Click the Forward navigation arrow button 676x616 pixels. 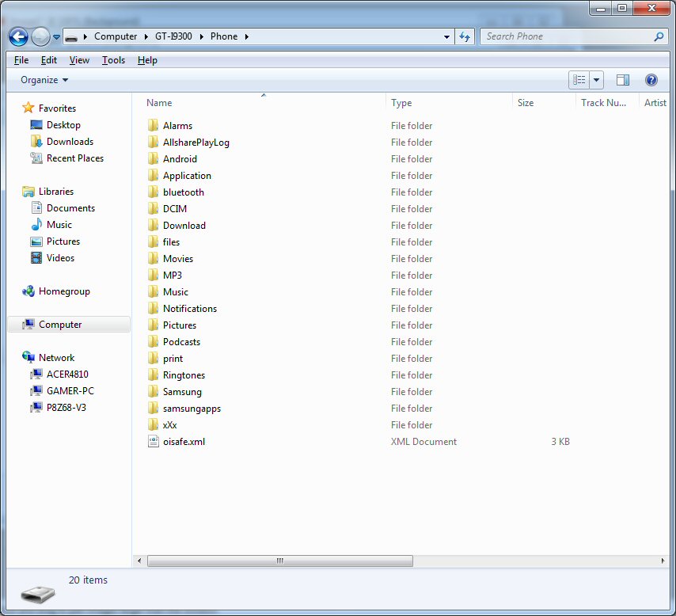point(40,37)
